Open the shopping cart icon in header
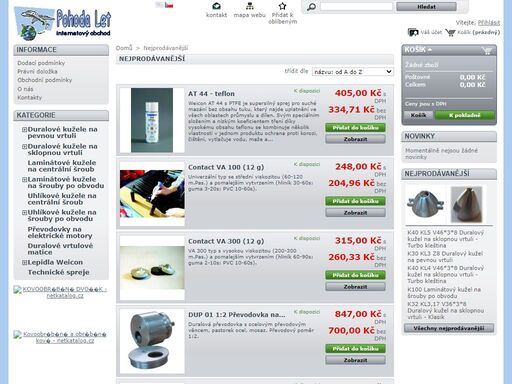 450,32
